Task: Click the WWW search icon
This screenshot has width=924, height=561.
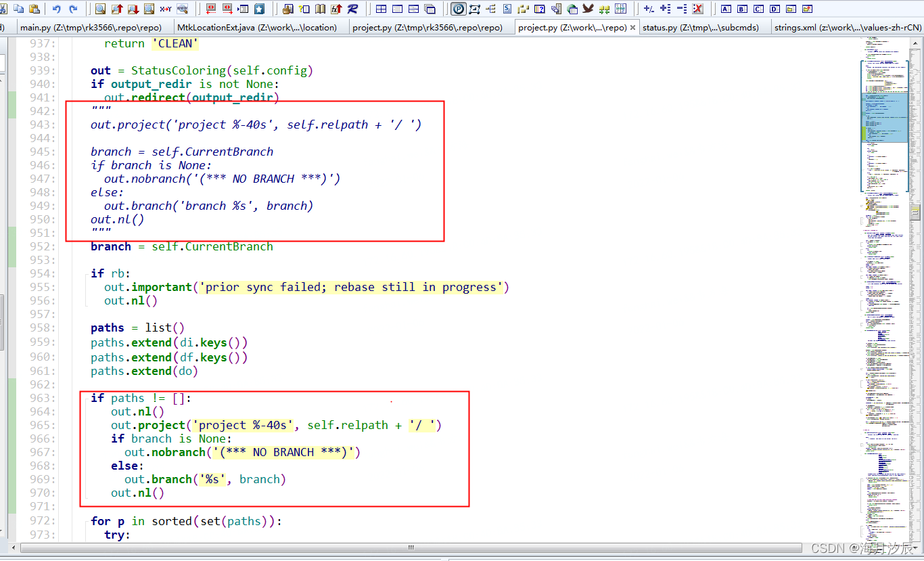Action: [x=183, y=9]
